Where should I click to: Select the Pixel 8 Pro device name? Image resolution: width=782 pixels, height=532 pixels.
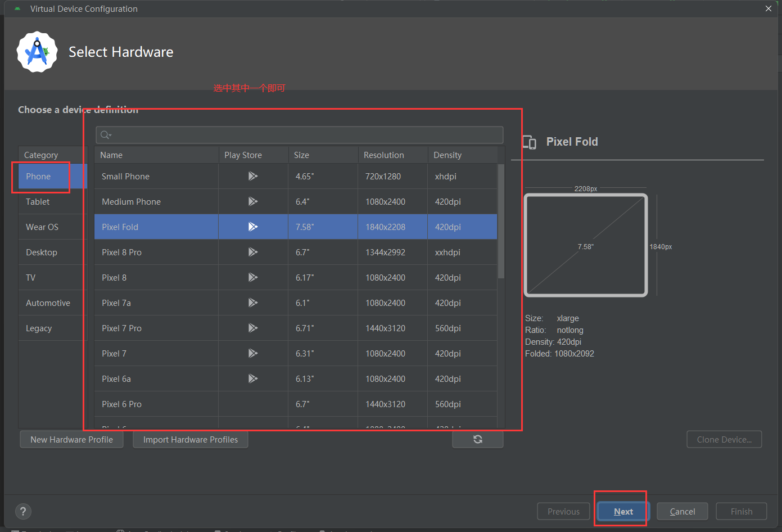point(121,252)
